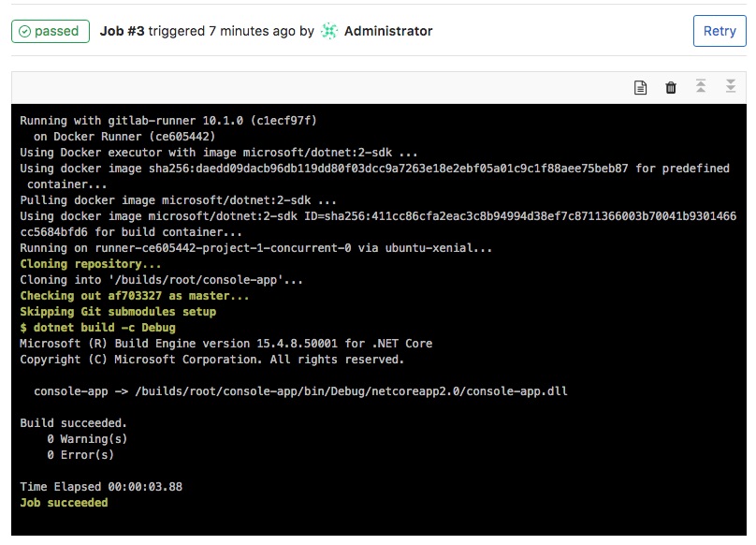Open the Administrator user profile link

(x=388, y=31)
